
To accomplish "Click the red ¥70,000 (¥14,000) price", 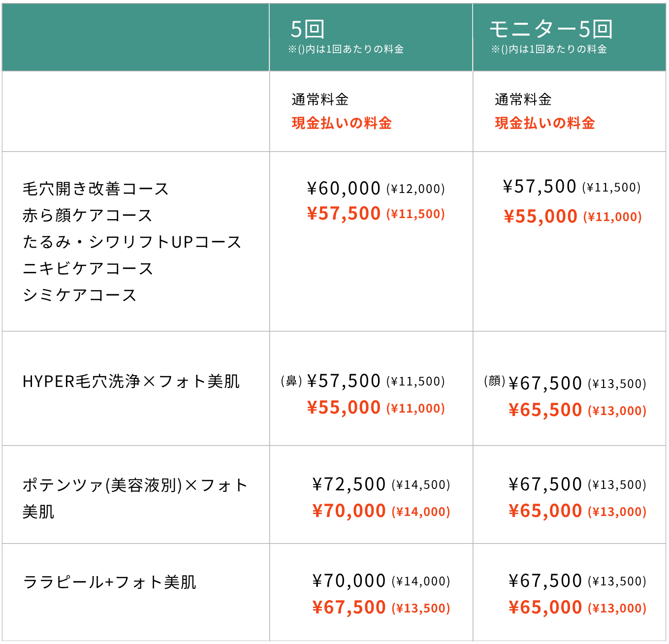I will point(381,511).
